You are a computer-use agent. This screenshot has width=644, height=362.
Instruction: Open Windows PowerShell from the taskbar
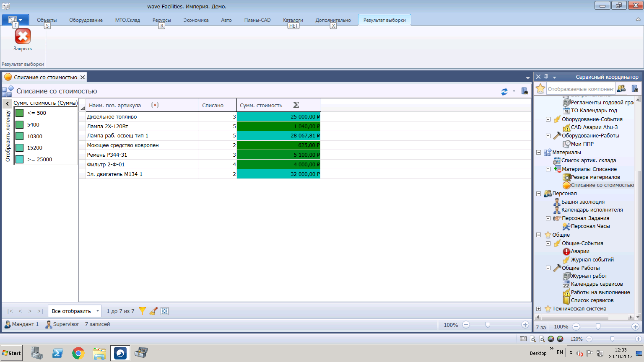tap(57, 353)
